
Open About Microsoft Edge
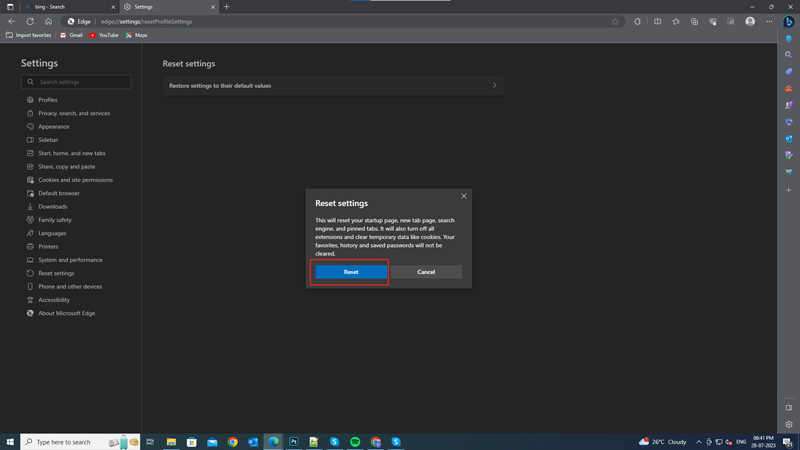pos(66,313)
